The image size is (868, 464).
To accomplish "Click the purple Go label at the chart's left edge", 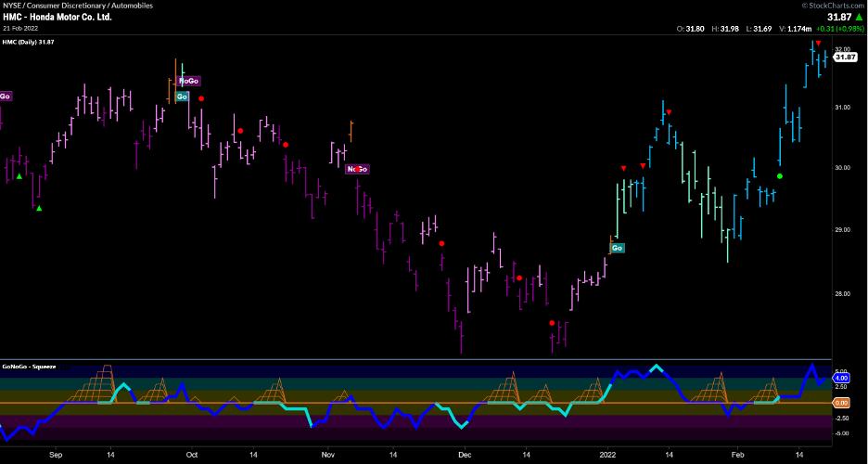I will (5, 97).
